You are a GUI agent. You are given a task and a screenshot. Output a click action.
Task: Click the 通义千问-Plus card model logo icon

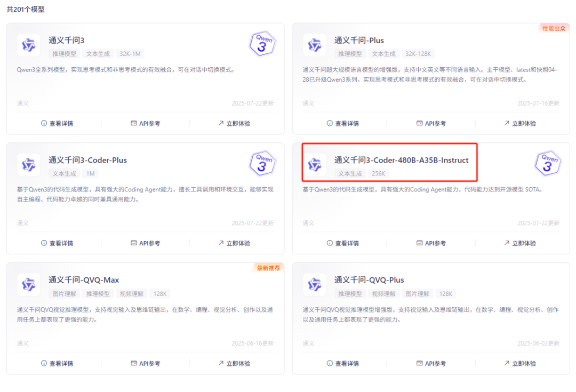(x=315, y=45)
